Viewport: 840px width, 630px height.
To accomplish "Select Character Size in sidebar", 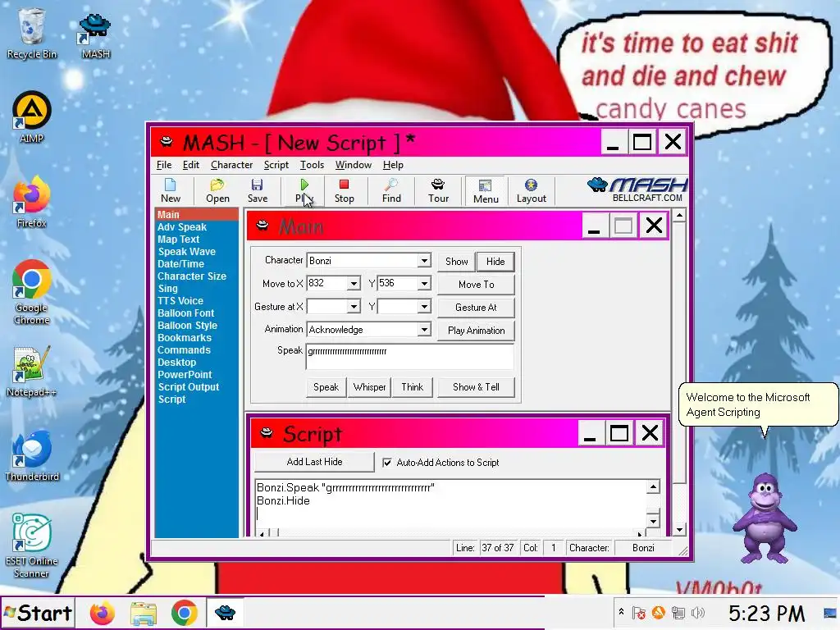I will pyautogui.click(x=192, y=276).
